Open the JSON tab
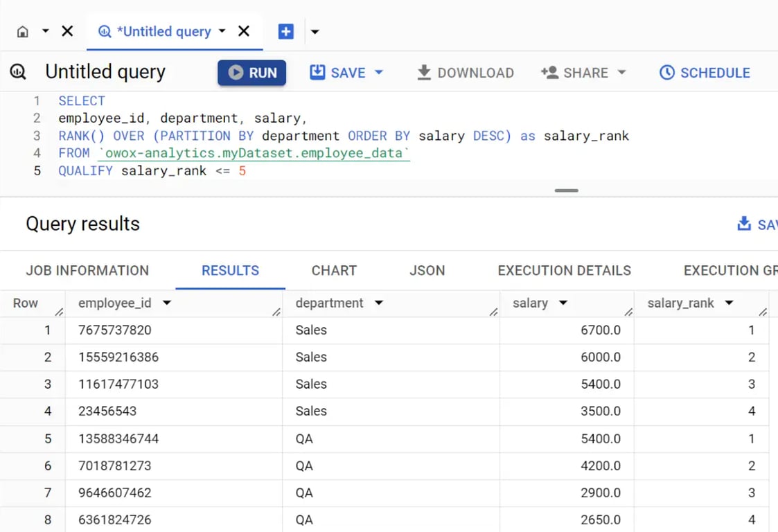Viewport: 778px width, 532px height. pos(427,270)
